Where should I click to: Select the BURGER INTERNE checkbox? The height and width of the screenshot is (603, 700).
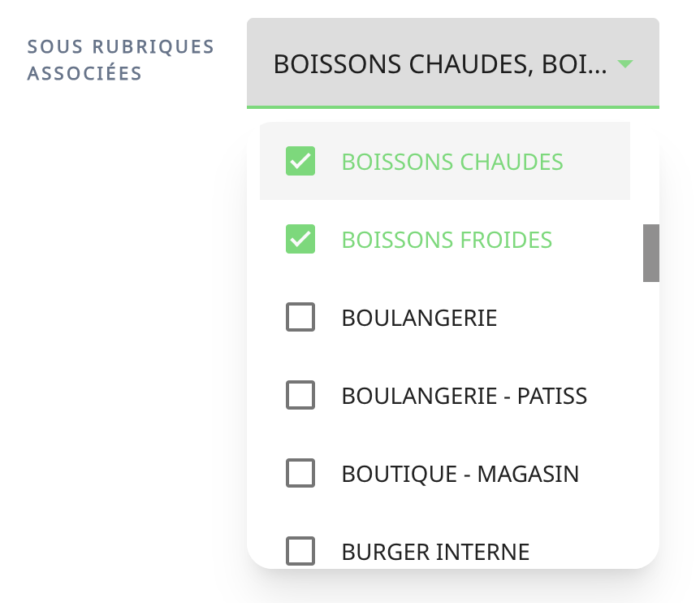click(300, 551)
